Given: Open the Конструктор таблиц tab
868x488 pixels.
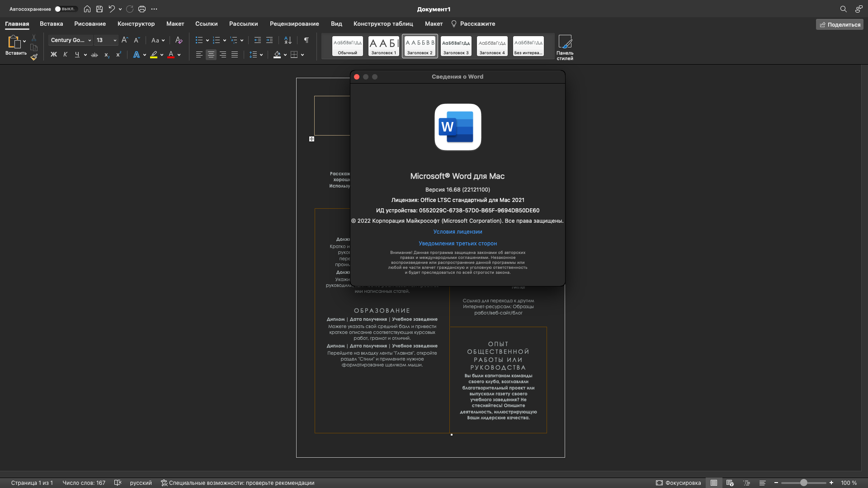Looking at the screenshot, I should (x=383, y=24).
